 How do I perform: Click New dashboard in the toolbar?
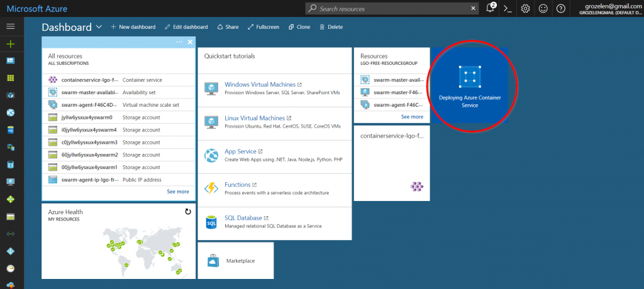133,27
